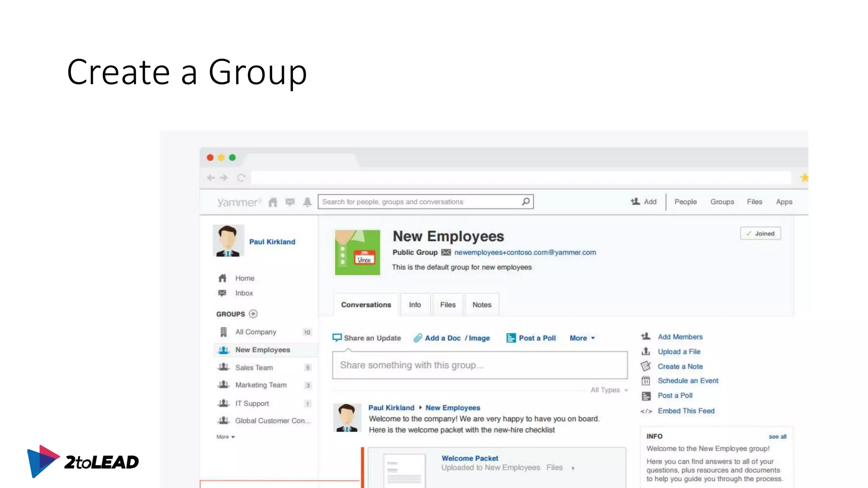This screenshot has height=488, width=868.
Task: Select Global Customer Con... group
Action: [x=264, y=421]
